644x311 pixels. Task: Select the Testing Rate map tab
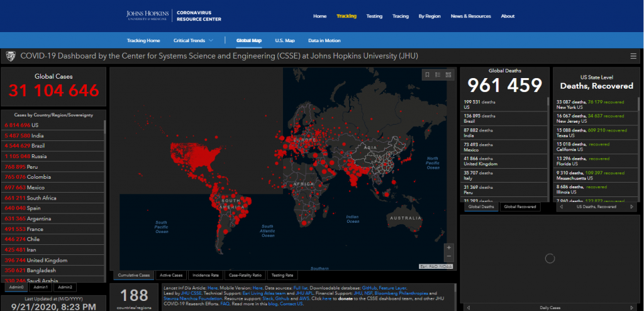pos(282,275)
